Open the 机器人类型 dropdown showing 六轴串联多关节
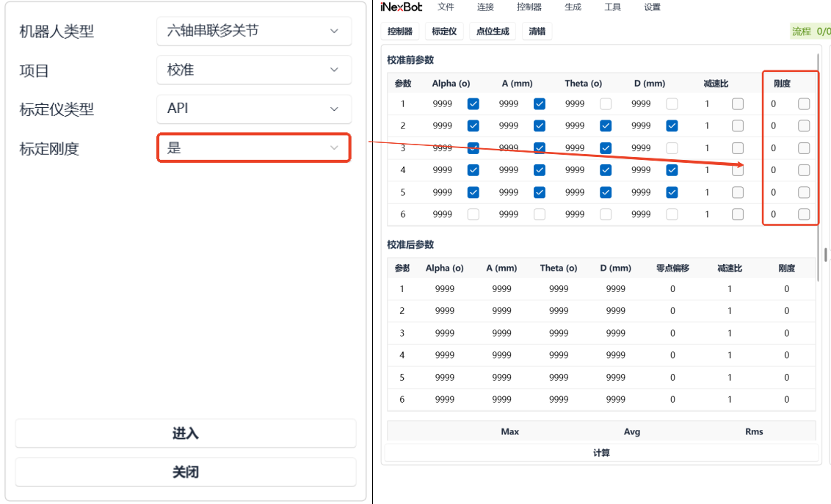This screenshot has height=504, width=831. pyautogui.click(x=254, y=32)
